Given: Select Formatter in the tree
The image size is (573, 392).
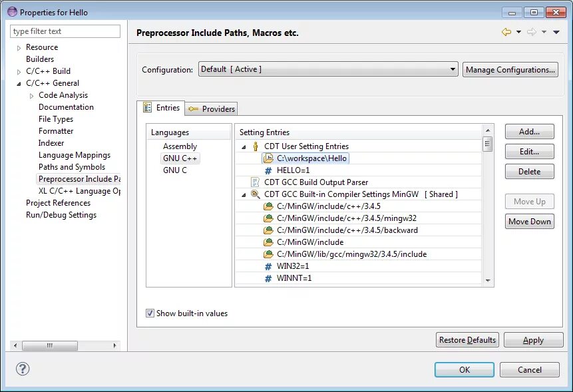Looking at the screenshot, I should (x=56, y=131).
